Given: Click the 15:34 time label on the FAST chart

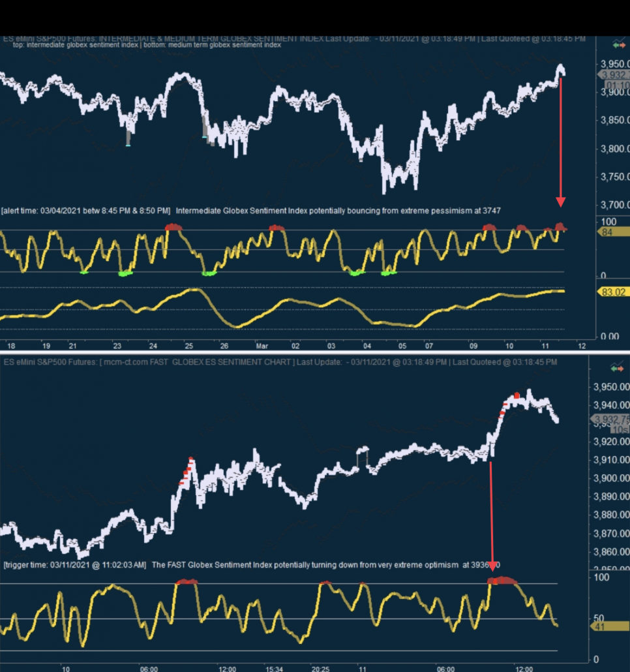Looking at the screenshot, I should (274, 669).
